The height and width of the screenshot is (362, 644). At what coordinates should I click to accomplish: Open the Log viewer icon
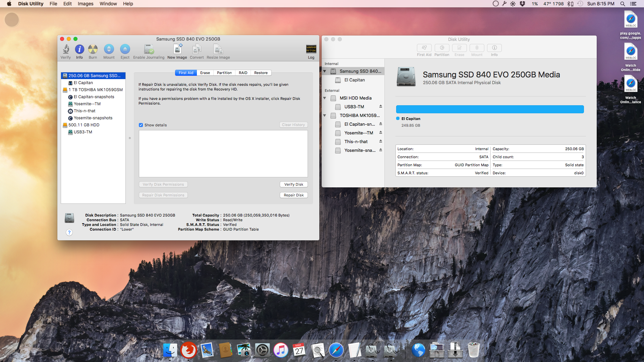[311, 49]
